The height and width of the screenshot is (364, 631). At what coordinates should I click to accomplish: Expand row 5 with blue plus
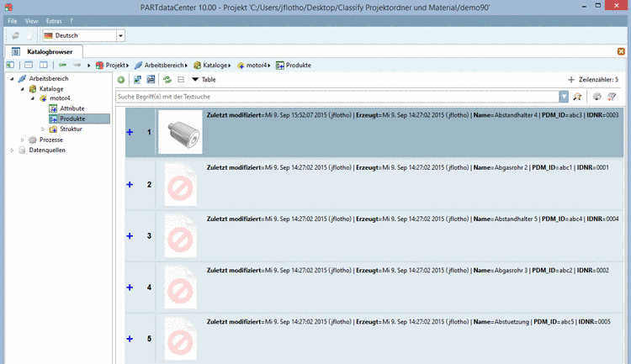pyautogui.click(x=130, y=339)
